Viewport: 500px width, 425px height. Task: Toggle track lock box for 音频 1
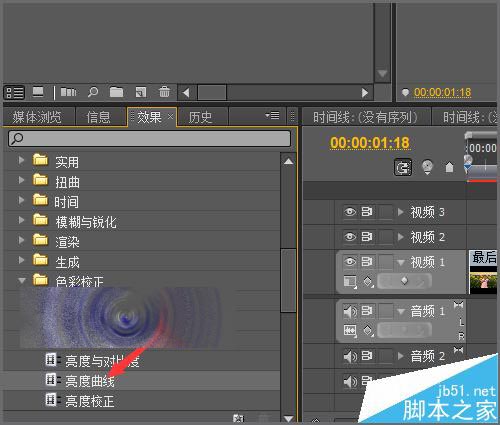click(386, 311)
